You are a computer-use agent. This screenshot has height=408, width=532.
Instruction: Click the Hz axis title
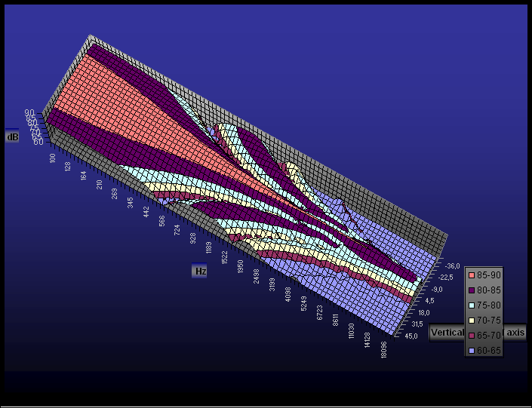pos(200,271)
